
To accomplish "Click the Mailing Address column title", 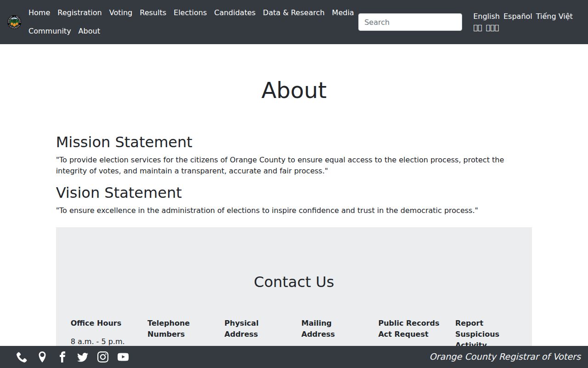I will click(x=318, y=329).
